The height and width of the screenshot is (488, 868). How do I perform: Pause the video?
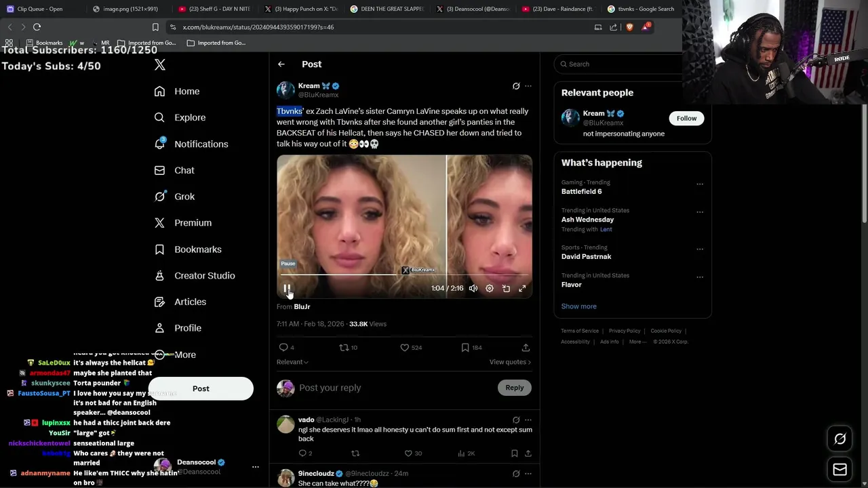coord(287,288)
